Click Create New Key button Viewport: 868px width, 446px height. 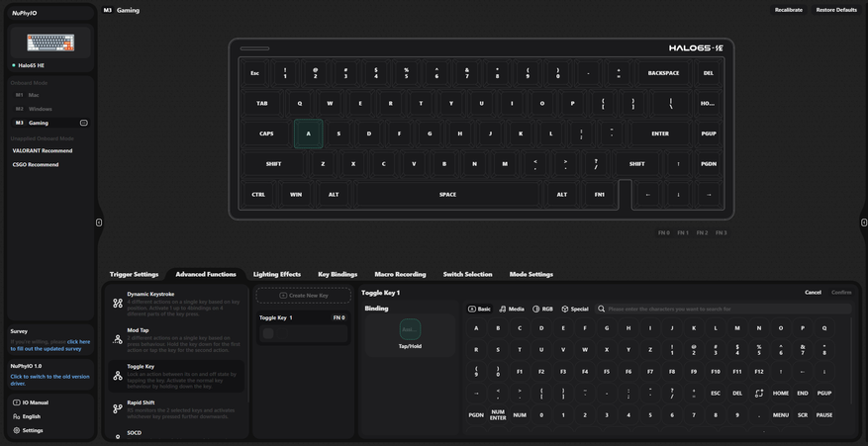[304, 295]
